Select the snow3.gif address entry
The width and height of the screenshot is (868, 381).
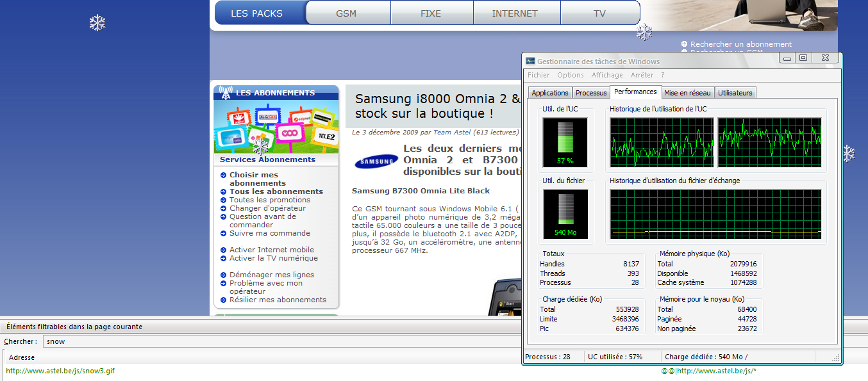61,371
